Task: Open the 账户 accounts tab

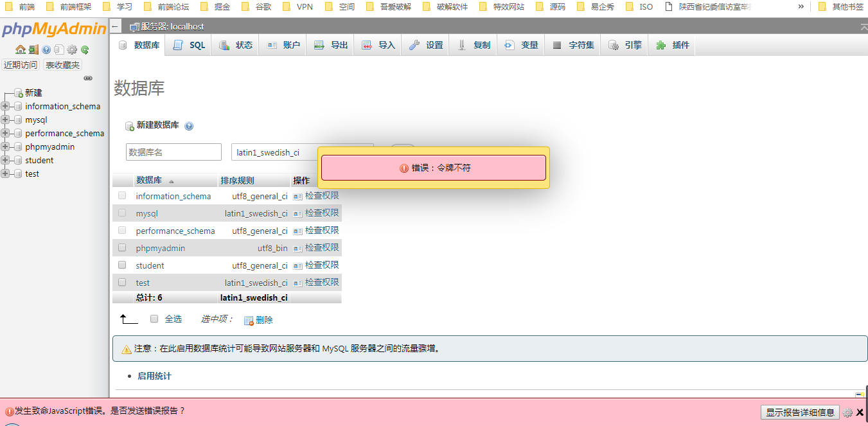Action: tap(283, 45)
